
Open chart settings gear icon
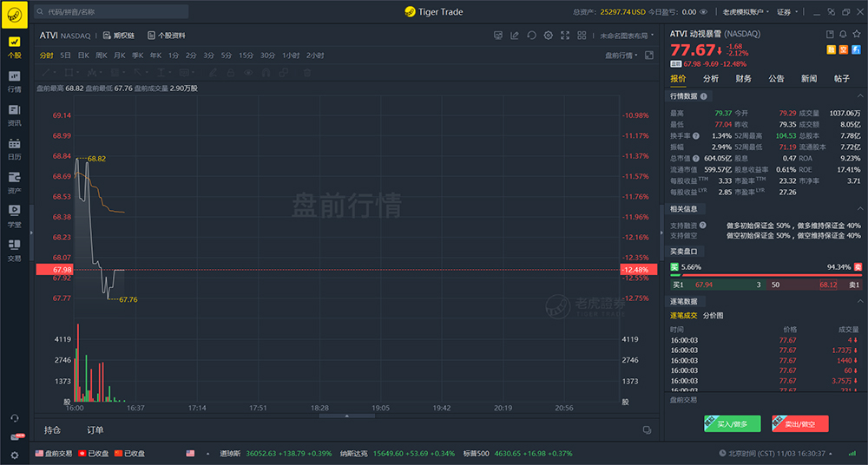(x=548, y=36)
